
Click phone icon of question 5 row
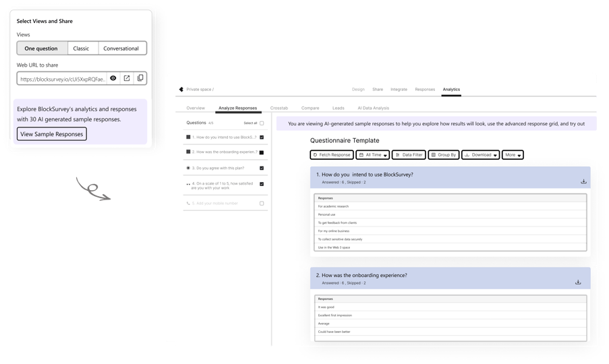(x=188, y=204)
